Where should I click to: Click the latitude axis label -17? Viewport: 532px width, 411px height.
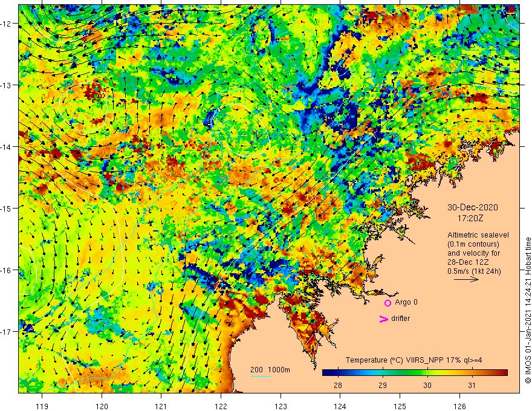tap(6, 331)
